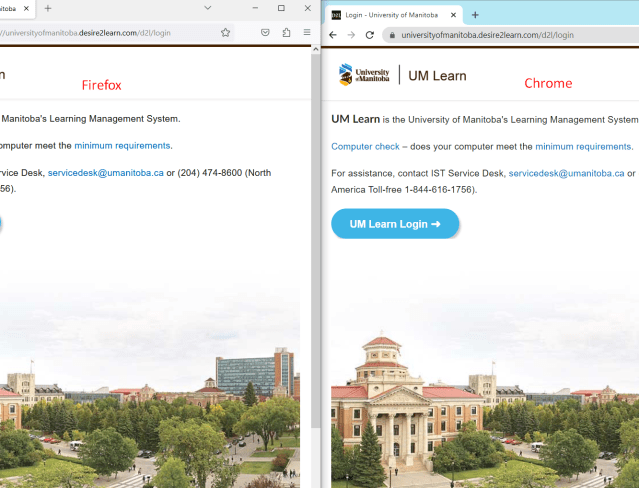Close the Firefox tab ending in 'itoba'
The width and height of the screenshot is (639, 488).
[26, 8]
